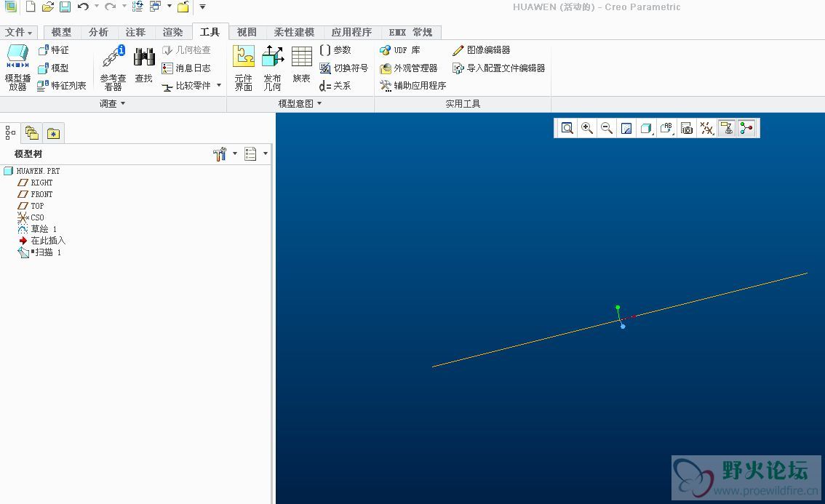Regenerate the model from quick access toolbar
The width and height of the screenshot is (825, 504).
click(x=137, y=7)
